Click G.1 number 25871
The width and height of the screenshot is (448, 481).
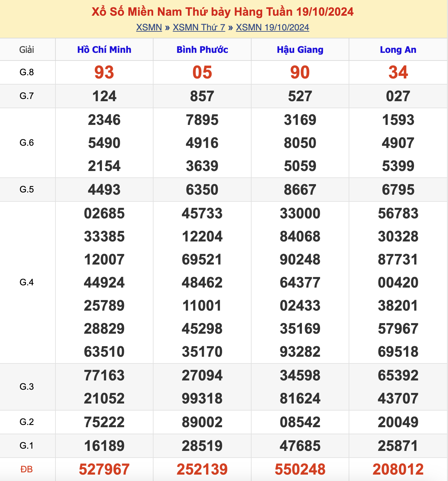click(398, 446)
